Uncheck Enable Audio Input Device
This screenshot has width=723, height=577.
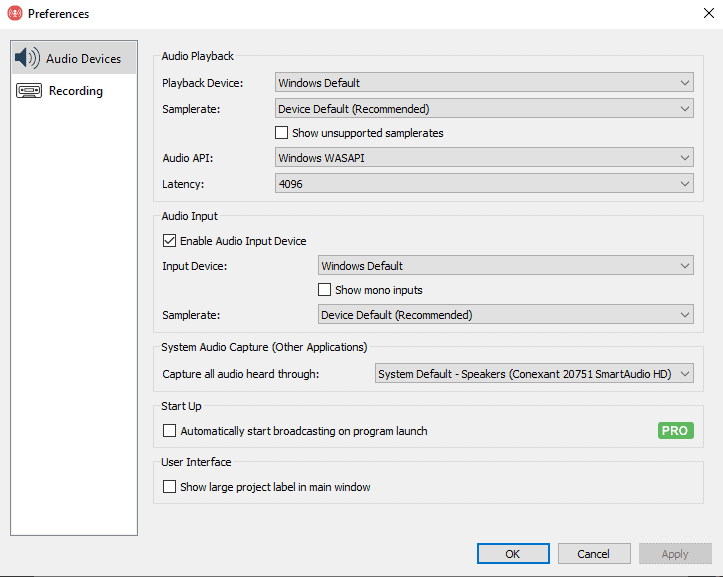coord(169,241)
